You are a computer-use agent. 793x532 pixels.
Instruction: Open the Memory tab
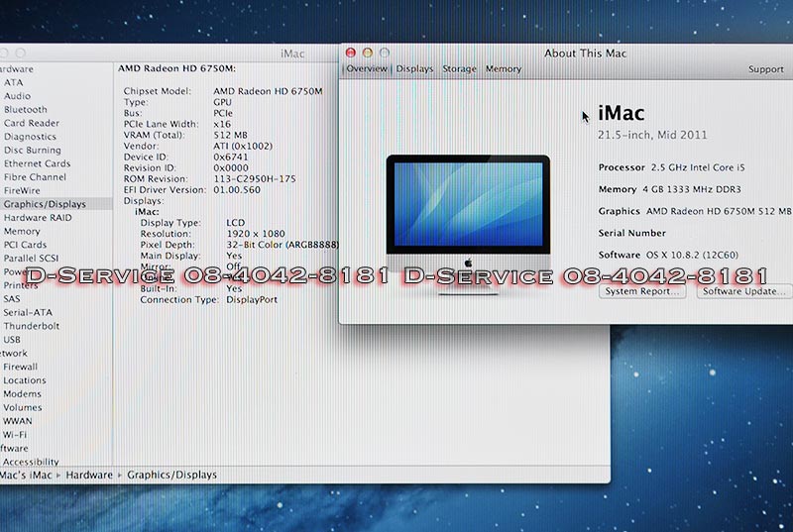click(x=504, y=69)
